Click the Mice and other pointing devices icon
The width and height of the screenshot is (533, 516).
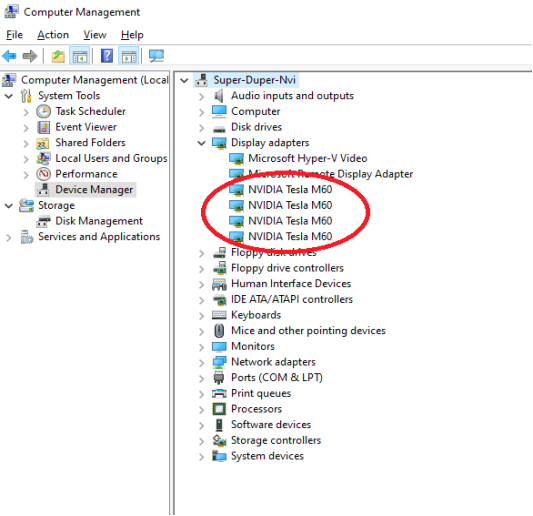pyautogui.click(x=219, y=330)
